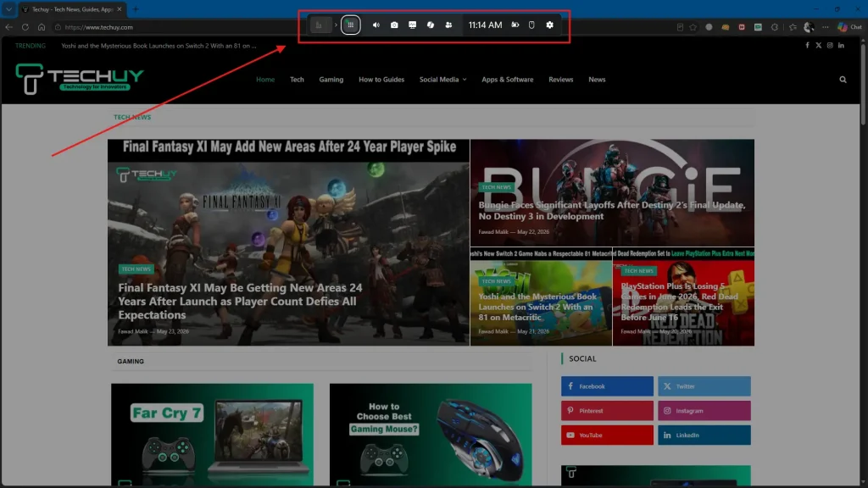Refresh the page with reload icon

(25, 26)
